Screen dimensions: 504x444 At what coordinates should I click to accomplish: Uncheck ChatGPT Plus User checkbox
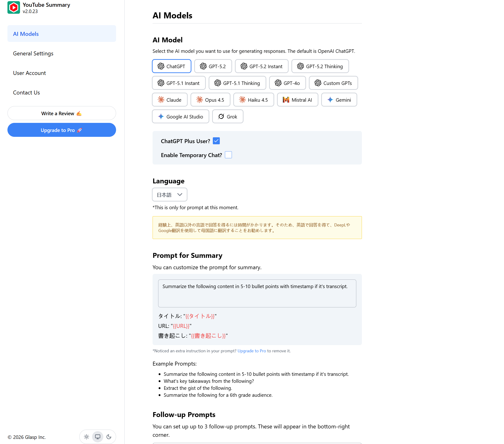tap(216, 141)
